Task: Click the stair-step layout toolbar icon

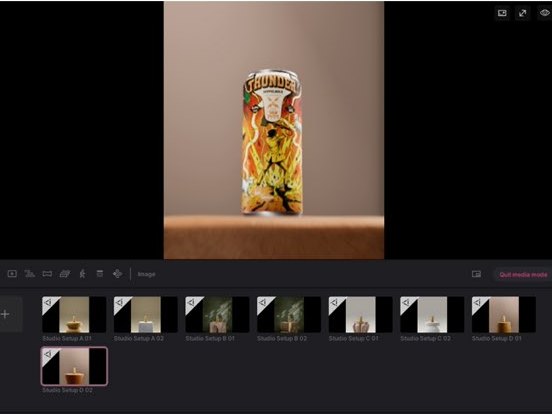Action: click(30, 274)
